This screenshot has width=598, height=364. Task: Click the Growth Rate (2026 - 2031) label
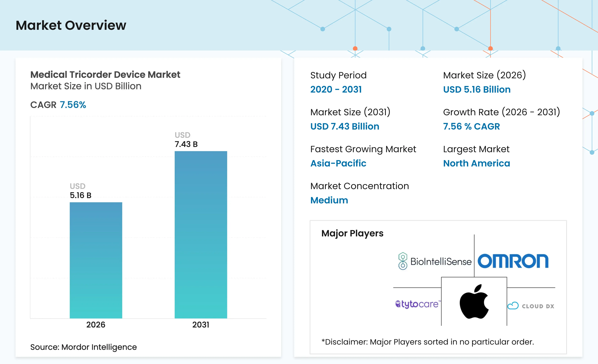click(502, 112)
